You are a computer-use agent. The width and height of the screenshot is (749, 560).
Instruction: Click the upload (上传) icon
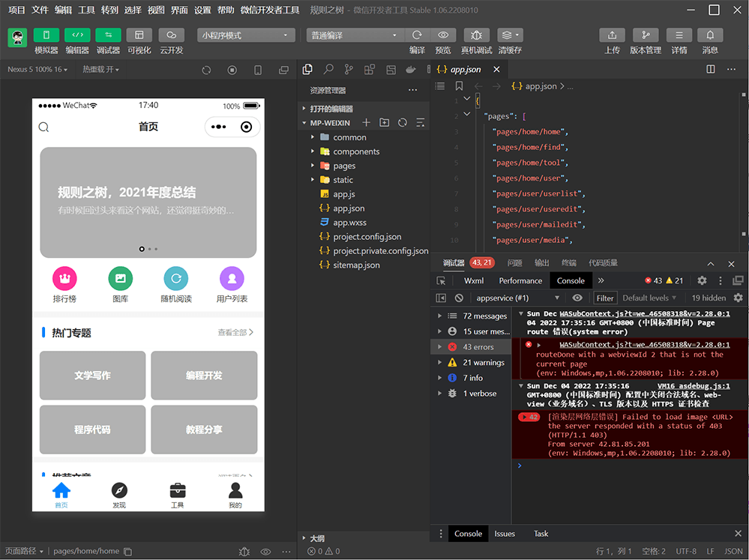[x=613, y=35]
